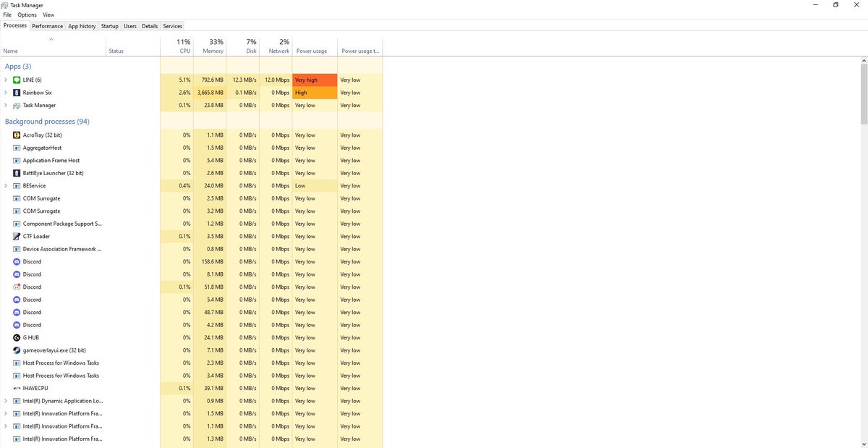Expand the Rainbow Six process group
The width and height of the screenshot is (868, 448).
tap(6, 93)
